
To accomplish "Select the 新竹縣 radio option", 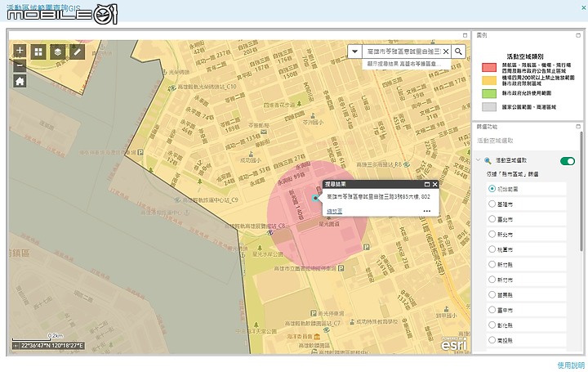I will [492, 264].
